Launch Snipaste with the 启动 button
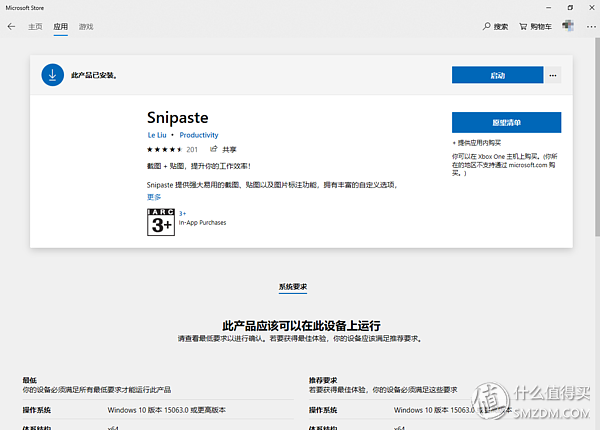The image size is (600, 430). coord(497,75)
